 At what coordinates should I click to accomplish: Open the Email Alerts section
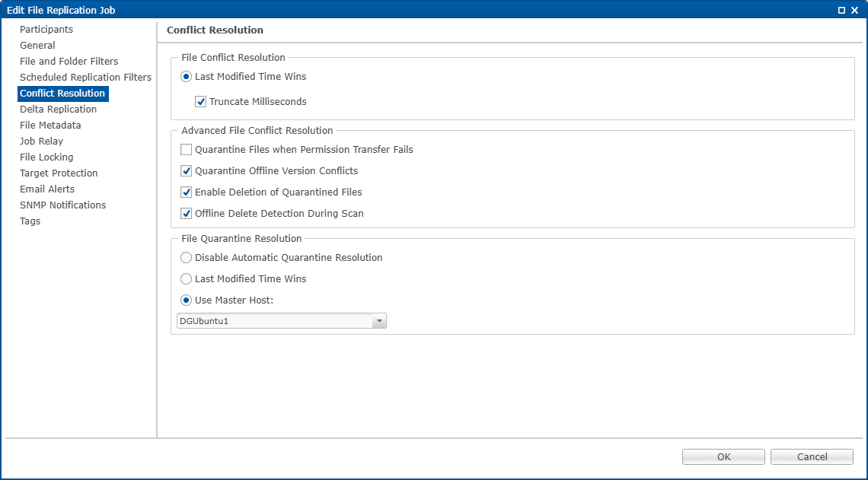point(47,189)
